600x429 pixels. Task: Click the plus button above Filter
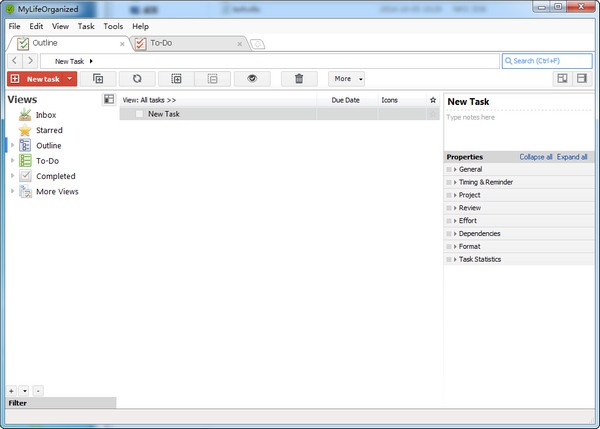click(x=11, y=391)
